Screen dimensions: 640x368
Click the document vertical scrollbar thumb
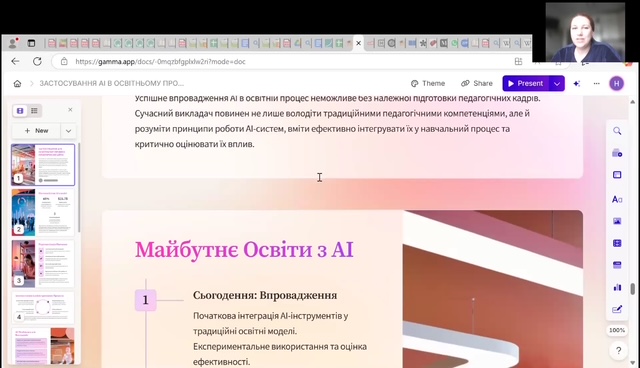(633, 289)
